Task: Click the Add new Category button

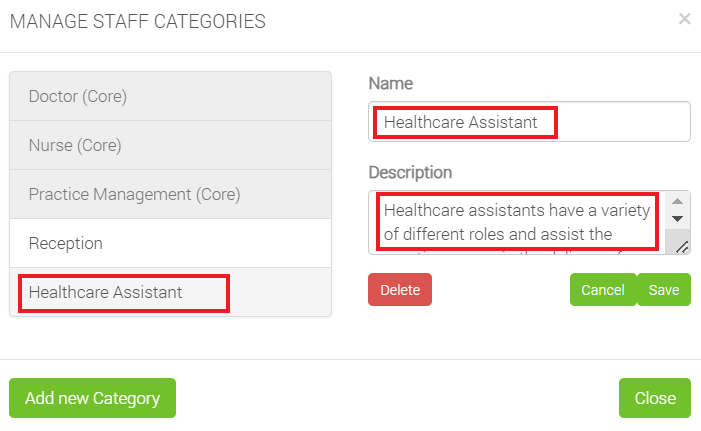Action: point(92,398)
